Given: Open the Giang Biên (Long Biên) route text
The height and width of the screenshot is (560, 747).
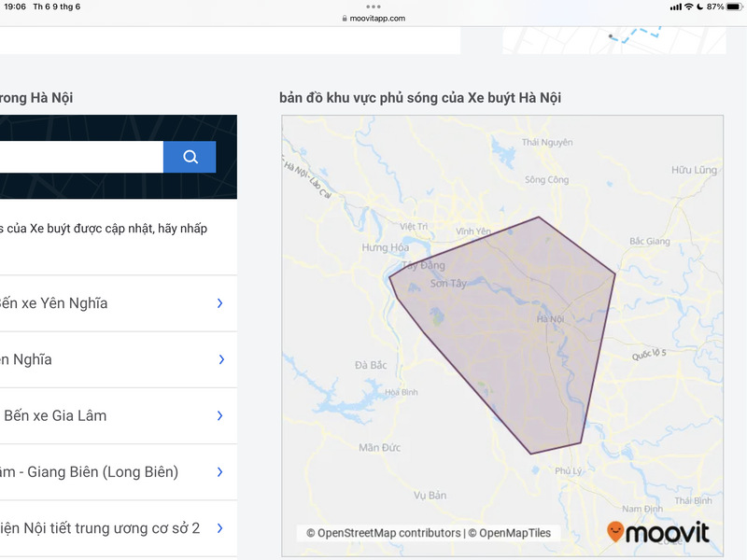Looking at the screenshot, I should coord(89,472).
